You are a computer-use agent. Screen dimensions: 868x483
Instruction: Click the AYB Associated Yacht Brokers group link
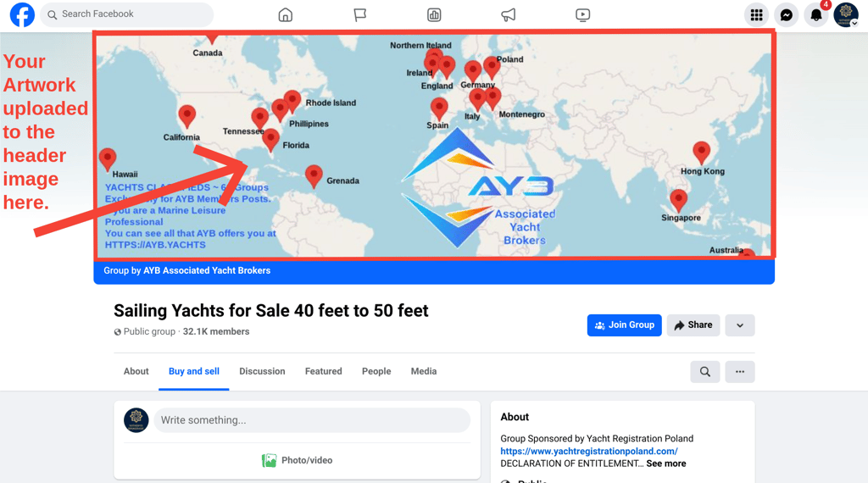207,270
